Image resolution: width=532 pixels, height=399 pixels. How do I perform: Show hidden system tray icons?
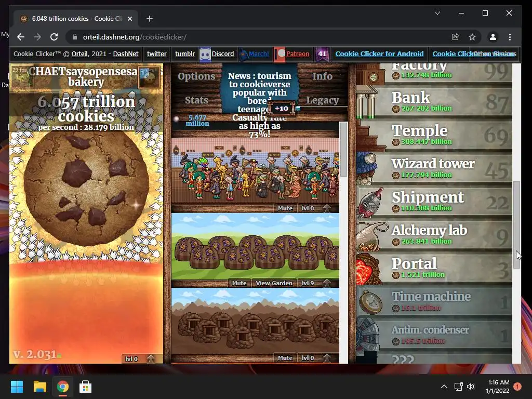point(444,387)
